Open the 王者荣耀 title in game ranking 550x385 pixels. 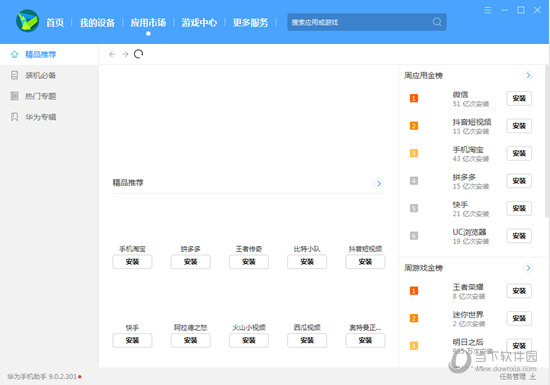click(x=468, y=287)
